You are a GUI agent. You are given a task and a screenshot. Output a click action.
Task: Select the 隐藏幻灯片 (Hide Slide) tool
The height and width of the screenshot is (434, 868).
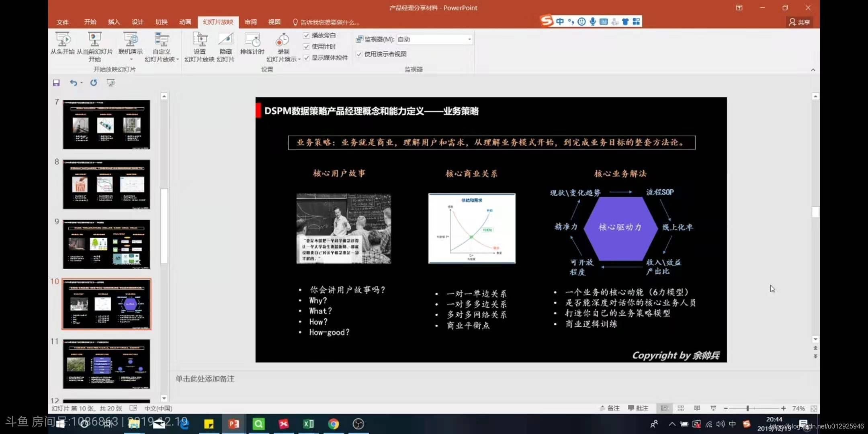click(225, 45)
